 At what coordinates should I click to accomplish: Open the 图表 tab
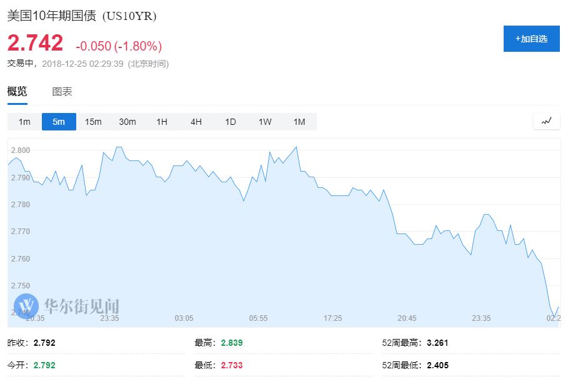(62, 92)
